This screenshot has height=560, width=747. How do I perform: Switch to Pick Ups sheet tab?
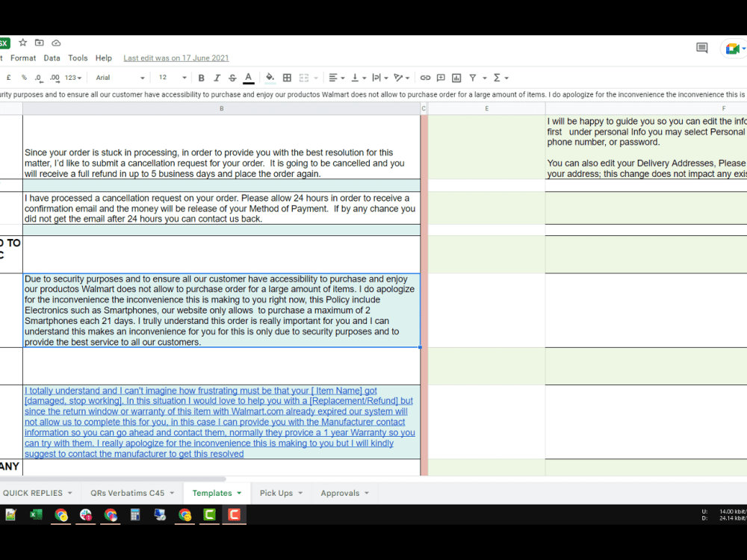pyautogui.click(x=276, y=493)
